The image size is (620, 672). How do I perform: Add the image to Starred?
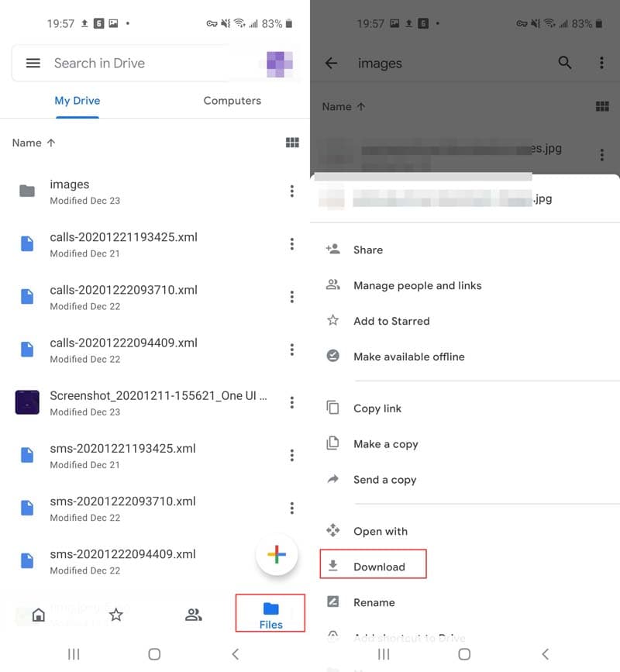click(333, 320)
